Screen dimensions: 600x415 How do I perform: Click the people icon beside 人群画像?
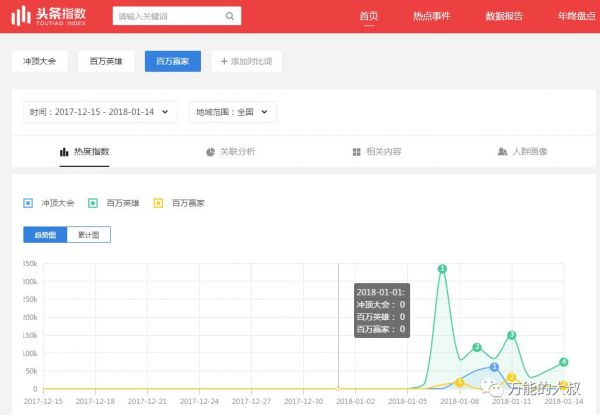coord(502,152)
